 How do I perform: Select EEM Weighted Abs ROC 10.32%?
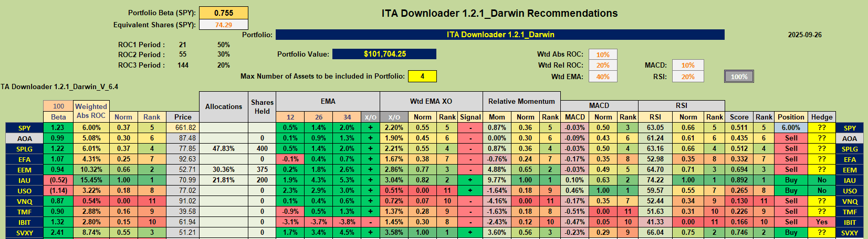[91, 169]
